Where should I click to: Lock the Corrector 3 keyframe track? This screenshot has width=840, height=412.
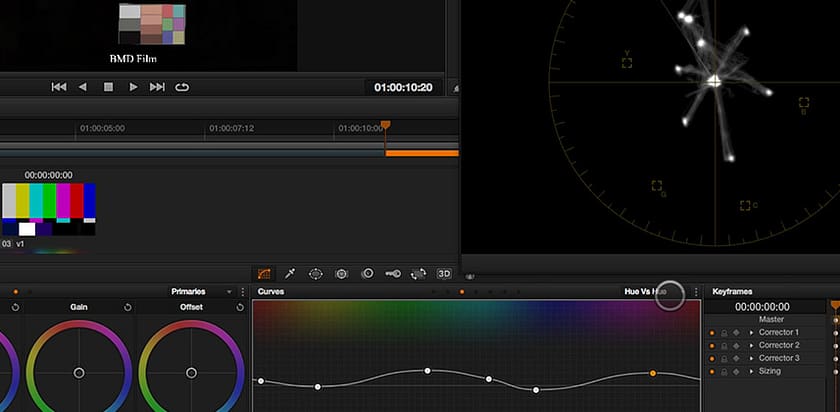coord(724,358)
